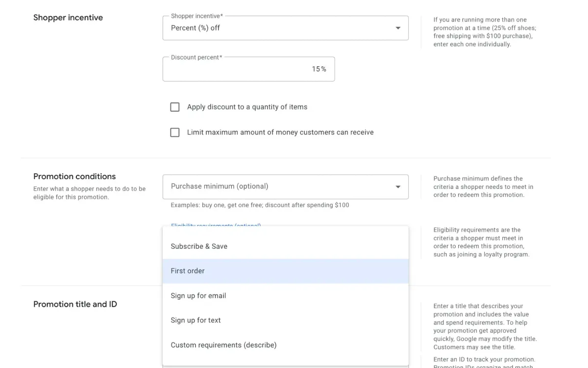The height and width of the screenshot is (368, 588).
Task: Click the 'Promotion conditions' section title
Action: tap(74, 176)
